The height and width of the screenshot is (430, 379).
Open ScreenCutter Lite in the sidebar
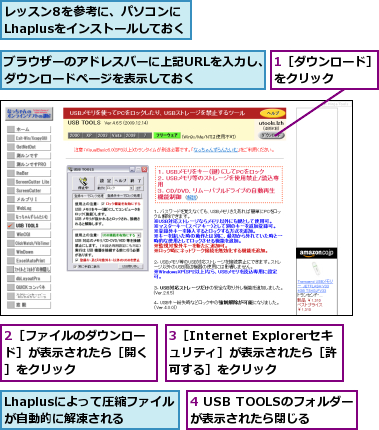(29, 182)
